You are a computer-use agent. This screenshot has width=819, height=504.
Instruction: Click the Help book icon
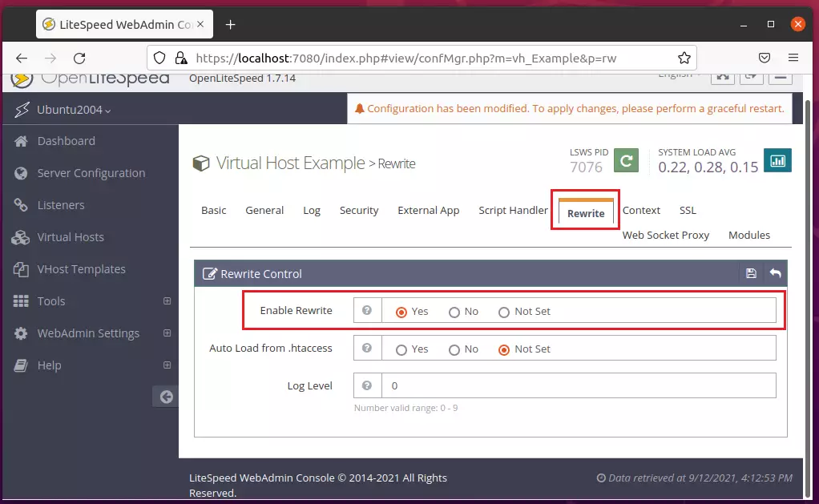click(21, 365)
